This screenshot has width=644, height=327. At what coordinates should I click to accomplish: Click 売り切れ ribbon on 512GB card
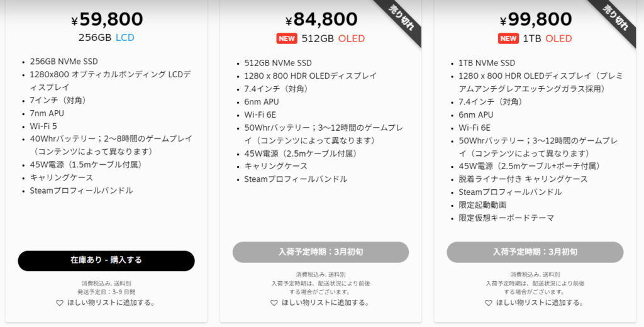click(x=401, y=19)
